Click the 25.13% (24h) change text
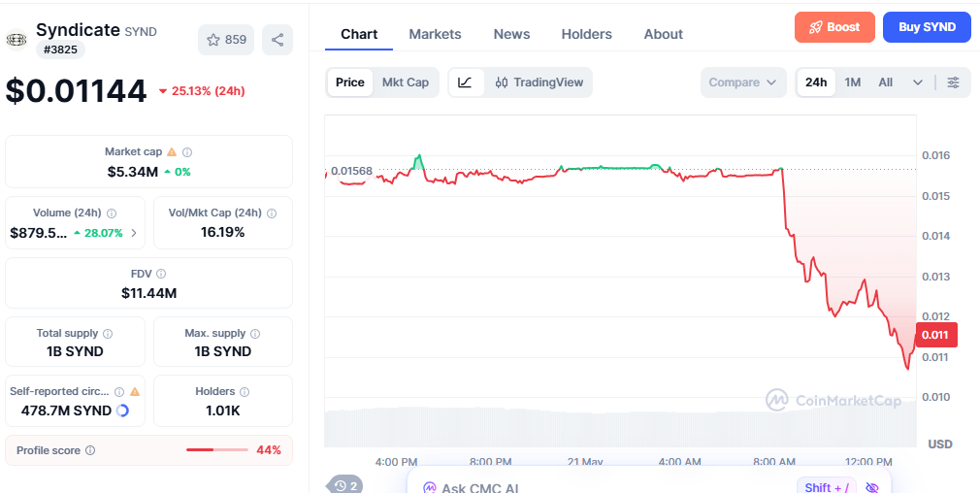This screenshot has height=493, width=980. coord(208,91)
